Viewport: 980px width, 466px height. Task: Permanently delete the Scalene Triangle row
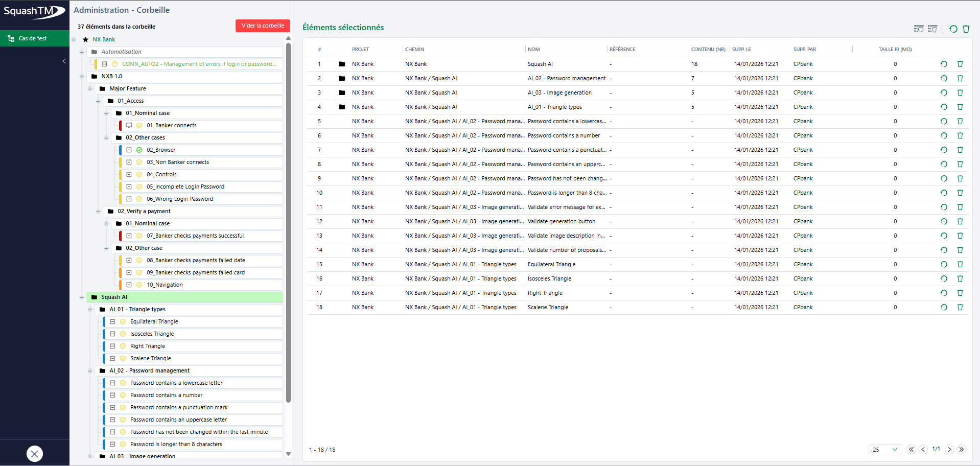960,307
